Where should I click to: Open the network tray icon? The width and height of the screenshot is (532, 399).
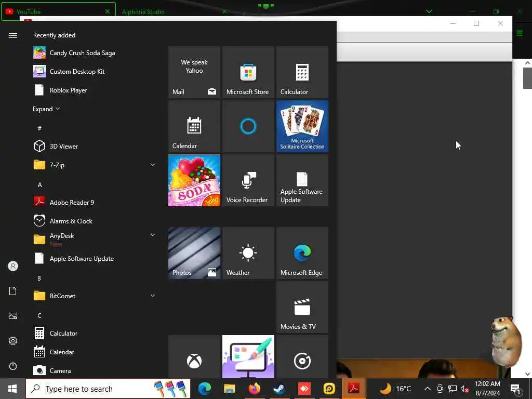pyautogui.click(x=453, y=389)
